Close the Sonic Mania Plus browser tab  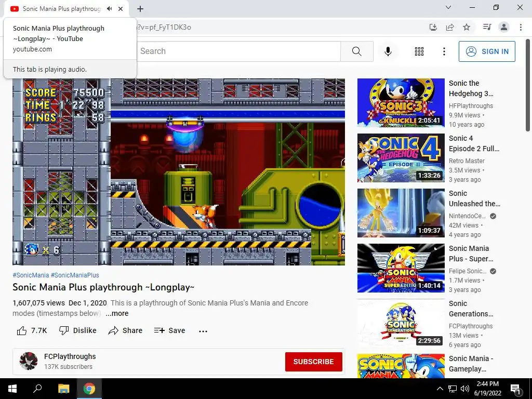pyautogui.click(x=121, y=9)
